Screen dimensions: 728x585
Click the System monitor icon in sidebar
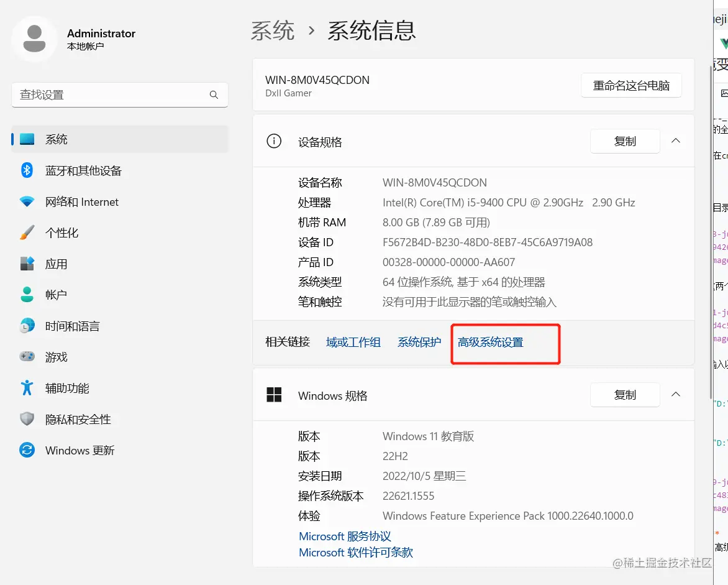point(27,139)
